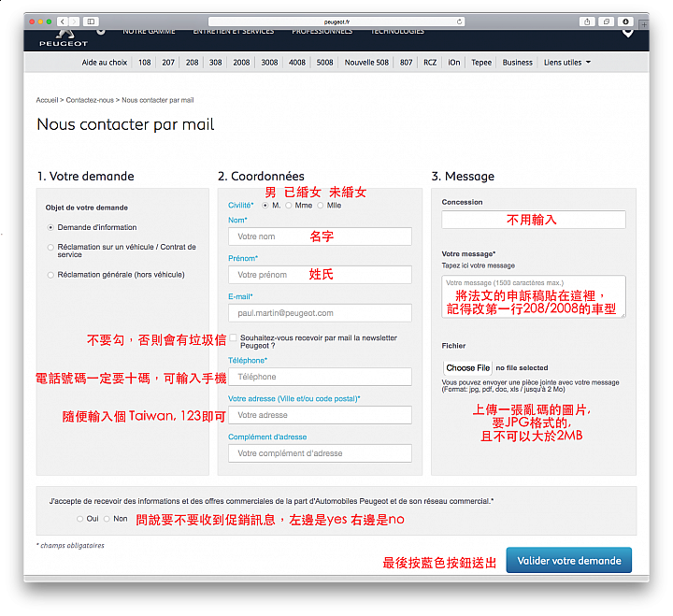Open the 4008 model menu item
The image size is (673, 616).
pos(297,63)
